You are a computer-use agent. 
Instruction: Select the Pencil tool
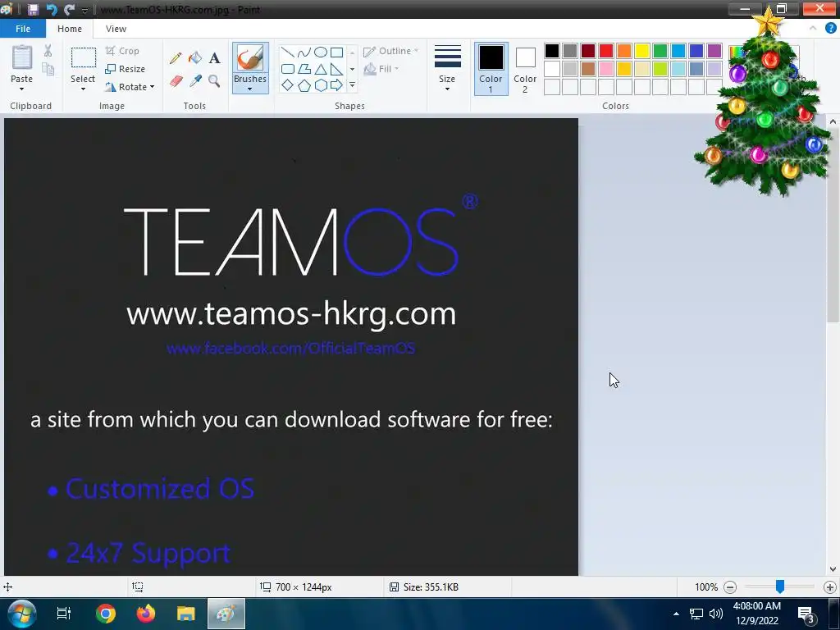pyautogui.click(x=176, y=58)
